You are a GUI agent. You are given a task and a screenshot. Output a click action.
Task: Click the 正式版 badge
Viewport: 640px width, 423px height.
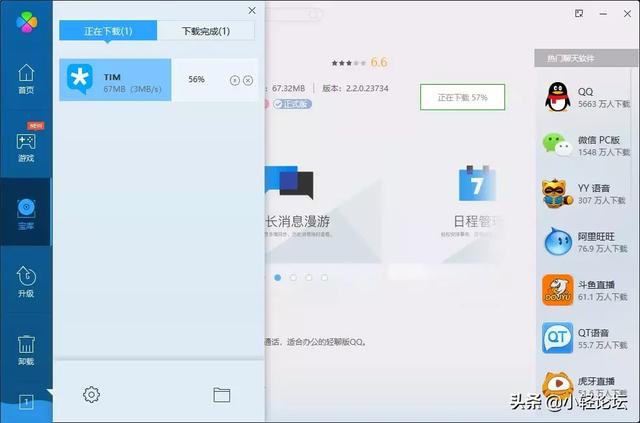point(292,104)
